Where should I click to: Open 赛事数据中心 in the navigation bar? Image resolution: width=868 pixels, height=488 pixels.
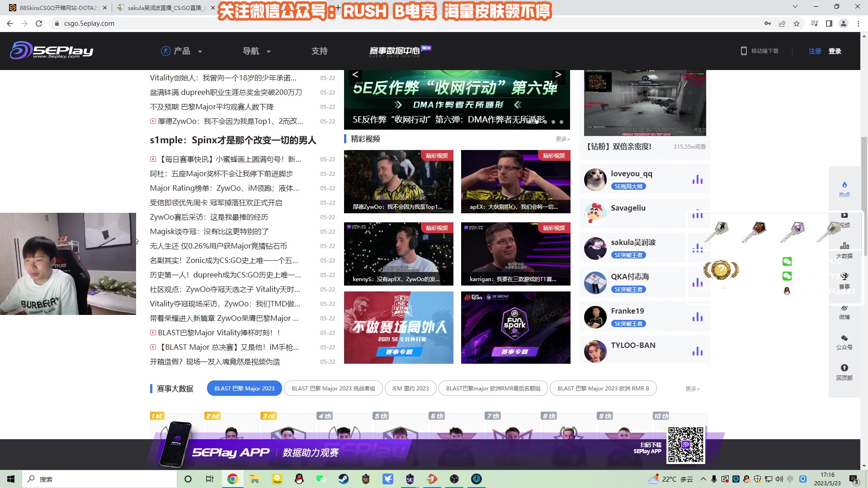coord(400,51)
